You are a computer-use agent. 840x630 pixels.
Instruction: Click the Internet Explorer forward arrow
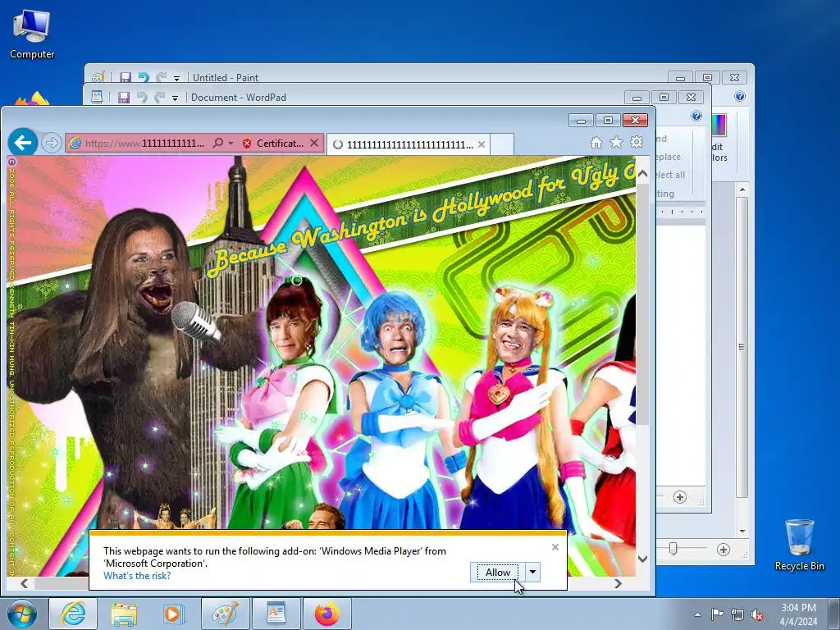52,143
